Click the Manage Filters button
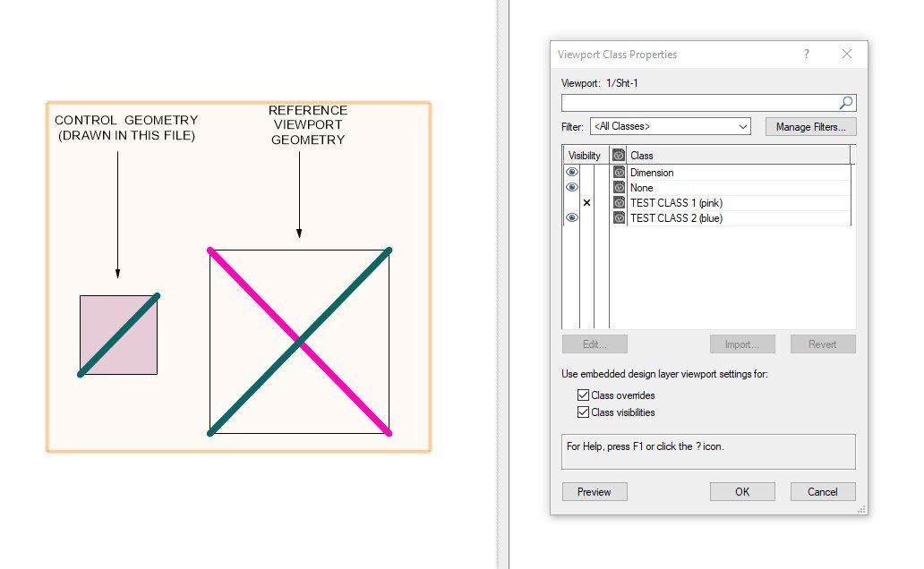924x569 pixels. (810, 127)
